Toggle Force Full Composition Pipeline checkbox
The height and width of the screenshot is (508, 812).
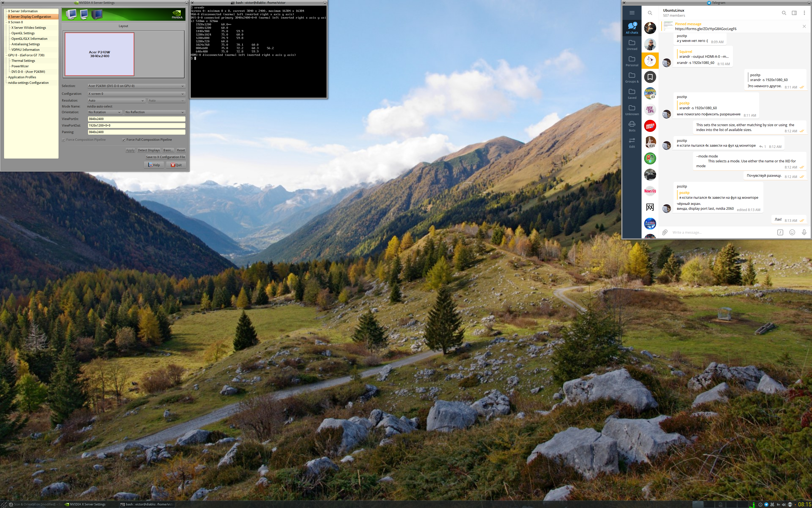pos(123,140)
